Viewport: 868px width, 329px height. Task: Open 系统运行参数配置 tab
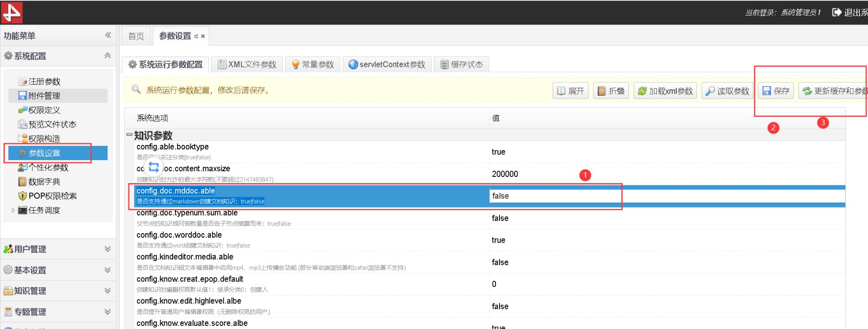point(166,64)
